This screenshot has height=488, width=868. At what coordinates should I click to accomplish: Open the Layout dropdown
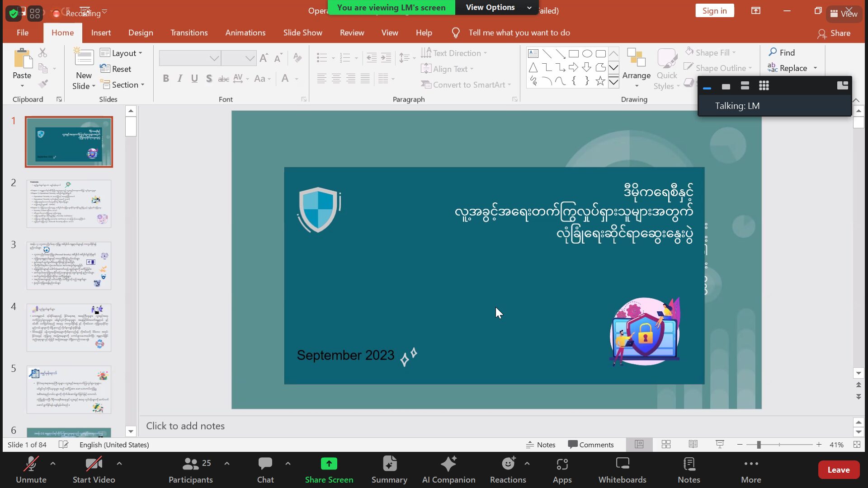pos(121,53)
